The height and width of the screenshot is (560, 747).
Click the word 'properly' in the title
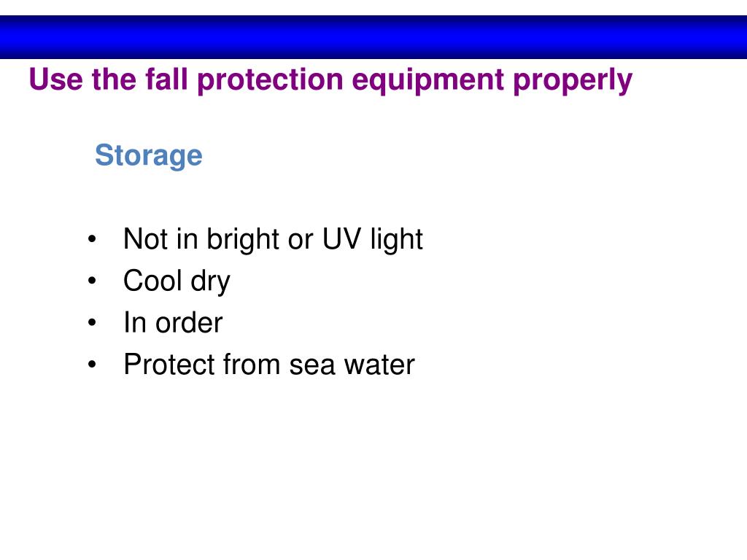[573, 81]
